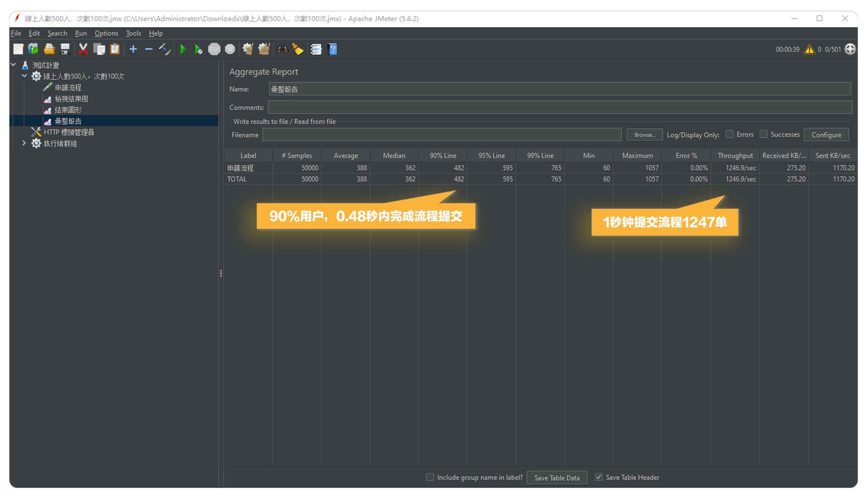868x496 pixels.
Task: Sort table by Error % column header
Action: [687, 156]
